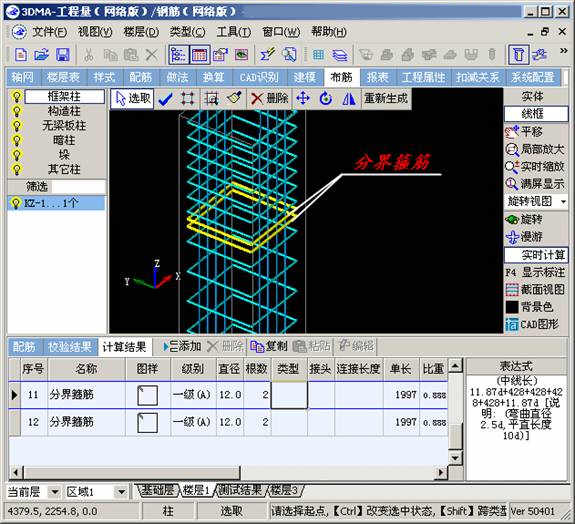Toggle the component tree list panel icon
Image resolution: width=575 pixels, height=524 pixels.
point(179,55)
